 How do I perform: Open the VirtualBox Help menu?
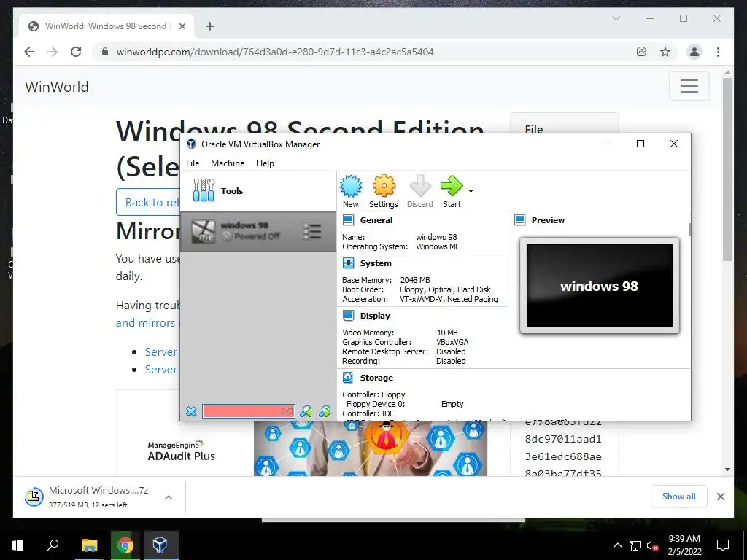coord(265,163)
